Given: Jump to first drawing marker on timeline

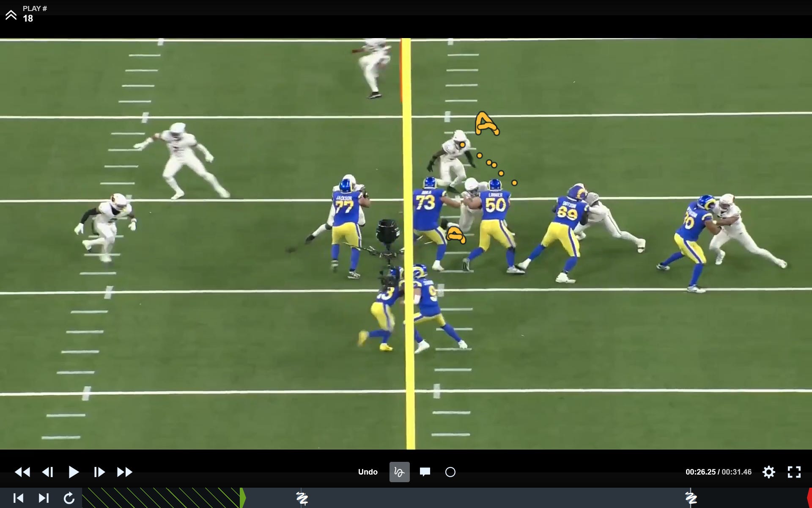Looking at the screenshot, I should (x=302, y=498).
